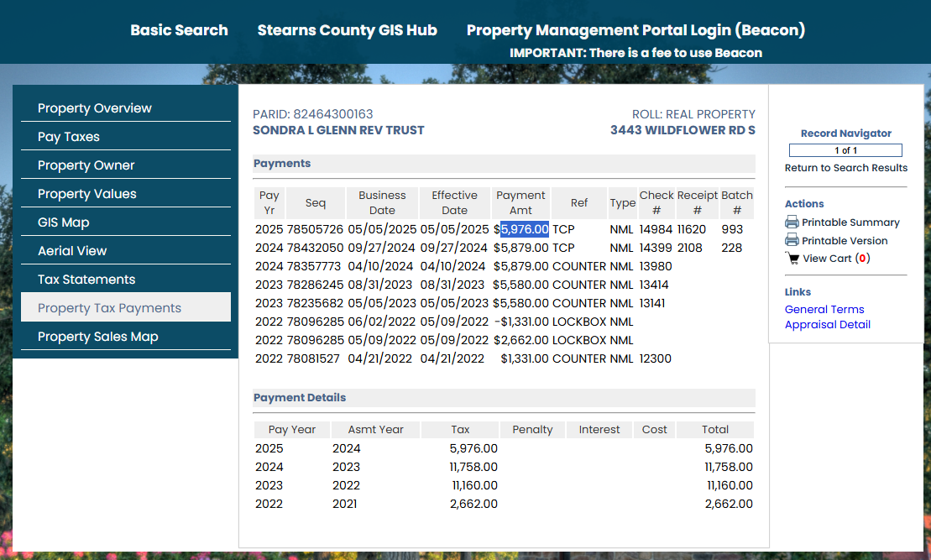Screen dimensions: 931x560
Task: Go to Pay Taxes in sidebar
Action: coord(69,137)
